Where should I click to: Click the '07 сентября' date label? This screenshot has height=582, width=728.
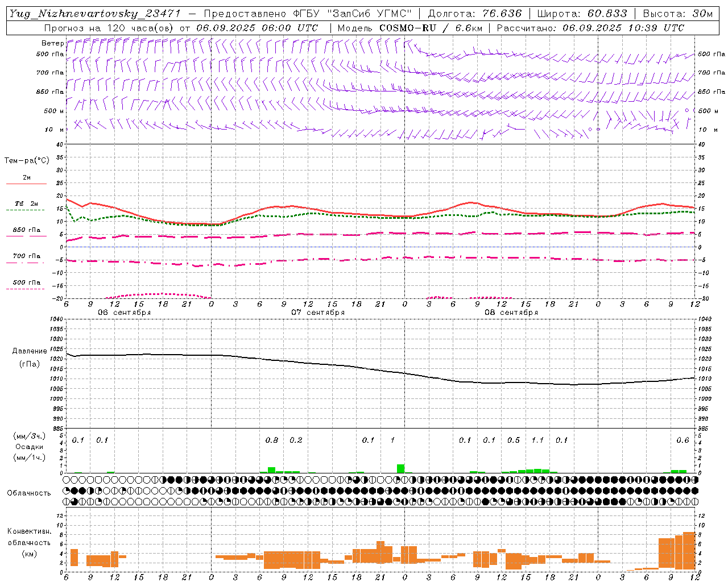tap(318, 313)
